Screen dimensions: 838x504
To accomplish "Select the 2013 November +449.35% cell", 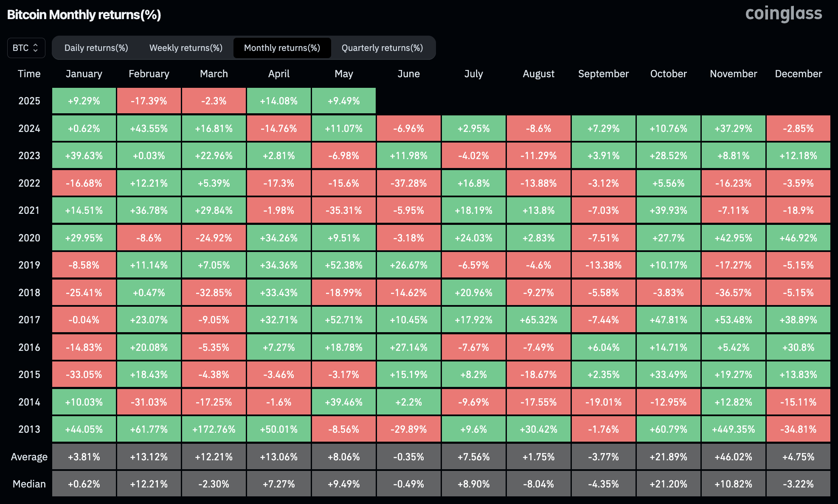I will pos(733,429).
